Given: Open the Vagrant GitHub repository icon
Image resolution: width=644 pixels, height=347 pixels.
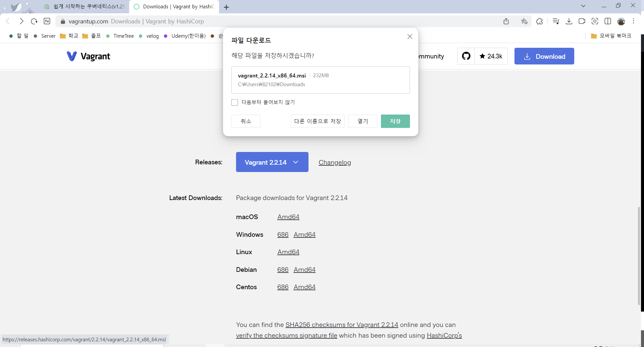Looking at the screenshot, I should [466, 56].
